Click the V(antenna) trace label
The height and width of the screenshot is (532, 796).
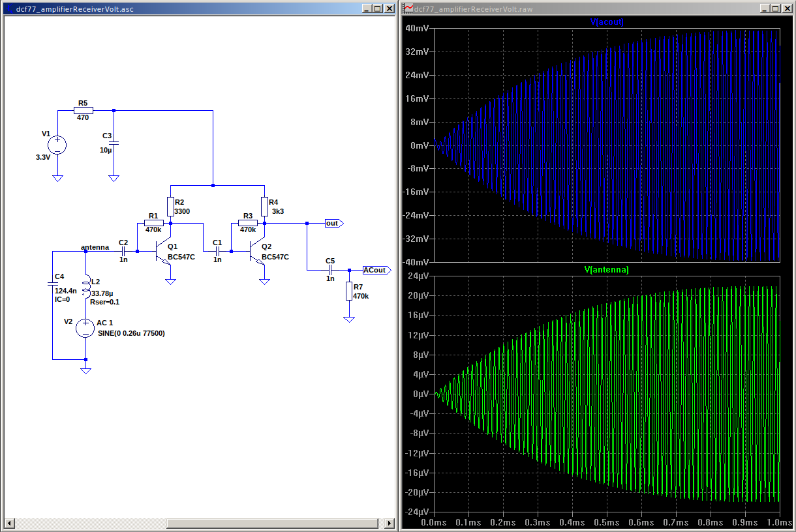click(x=607, y=269)
